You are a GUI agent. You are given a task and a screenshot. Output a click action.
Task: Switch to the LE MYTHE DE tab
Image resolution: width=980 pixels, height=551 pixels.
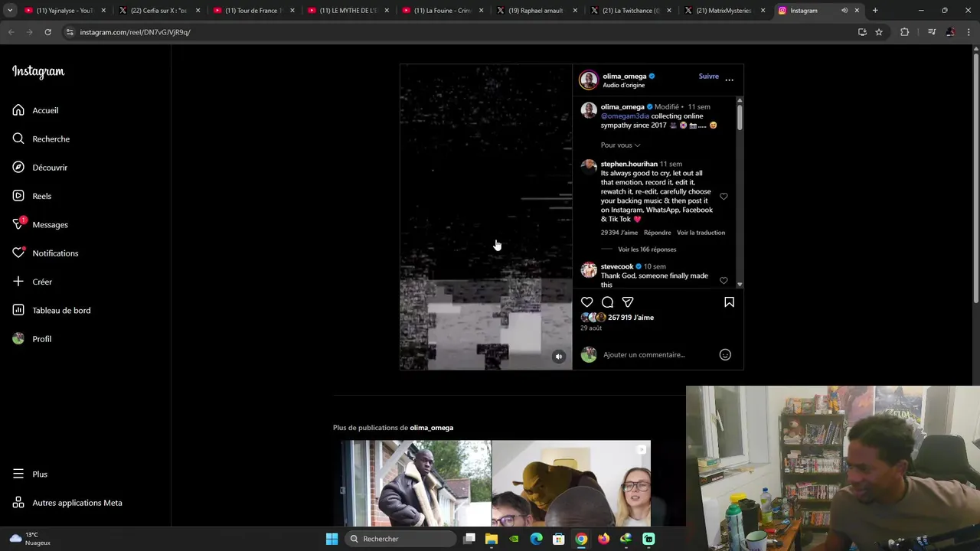pyautogui.click(x=347, y=11)
